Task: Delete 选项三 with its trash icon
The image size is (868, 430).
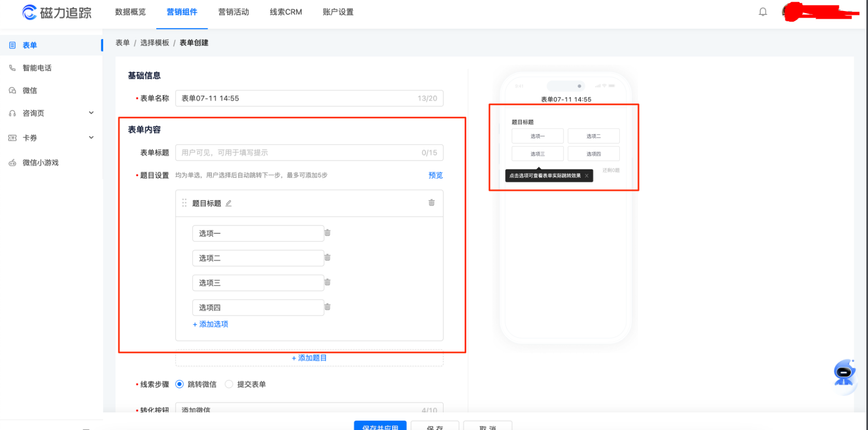Action: (x=327, y=282)
